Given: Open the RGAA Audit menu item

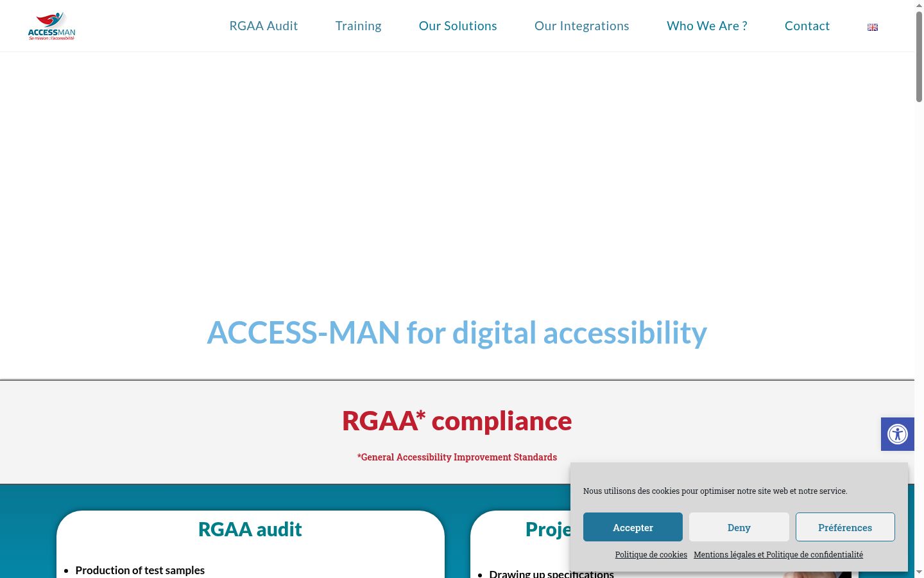Looking at the screenshot, I should tap(264, 26).
